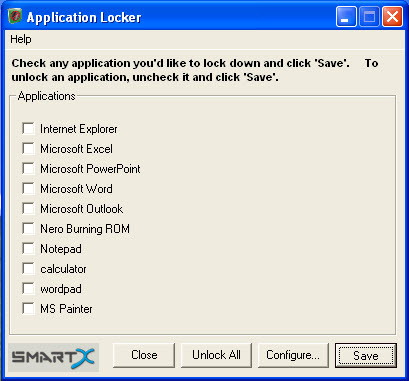Check the Microsoft PowerPoint checkbox

coord(28,169)
